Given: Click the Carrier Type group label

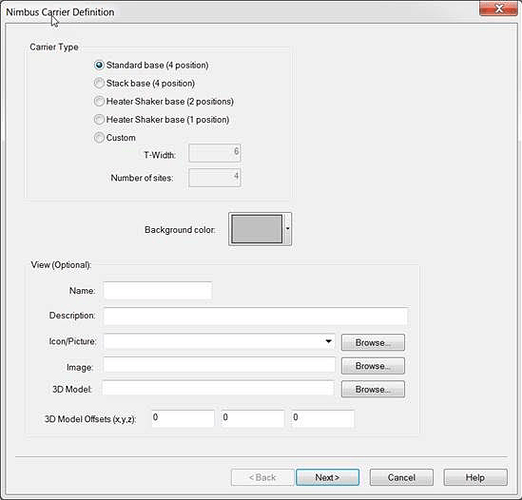Looking at the screenshot, I should pyautogui.click(x=54, y=47).
